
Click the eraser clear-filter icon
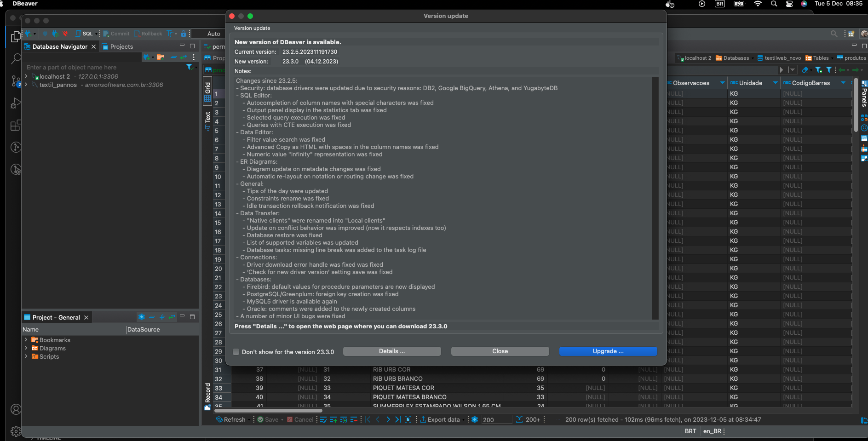pos(805,70)
